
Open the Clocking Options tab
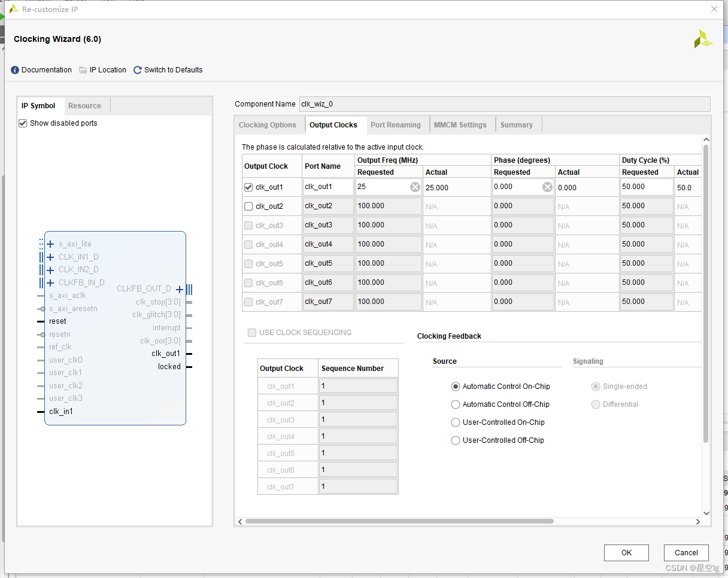pos(268,125)
